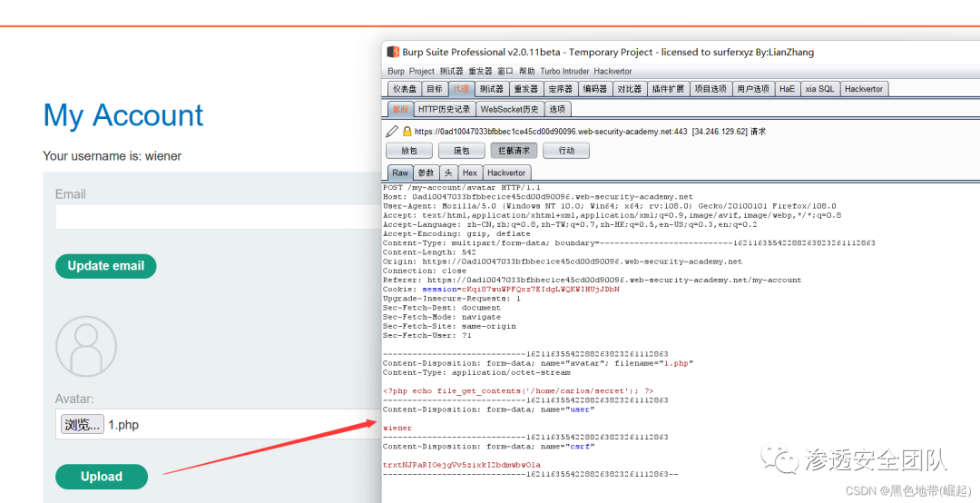Image resolution: width=980 pixels, height=503 pixels.
Task: Select the Hackvertor message editor tab
Action: 506,173
